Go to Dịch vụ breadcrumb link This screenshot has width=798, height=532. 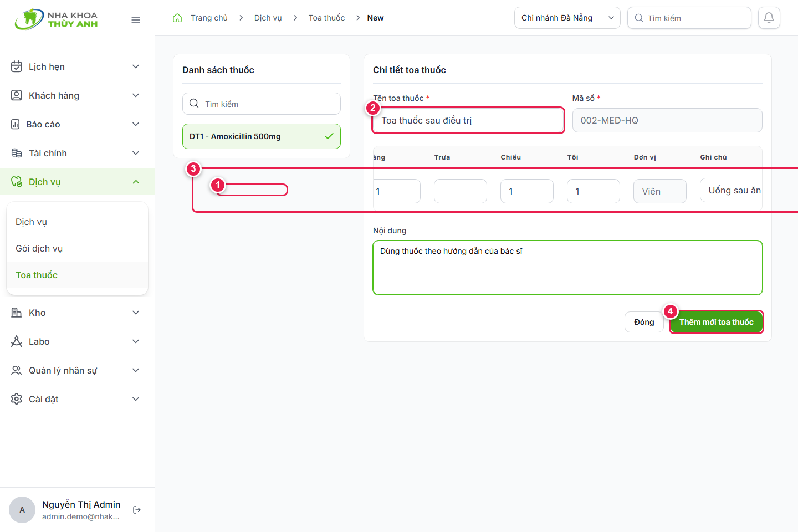pyautogui.click(x=268, y=18)
